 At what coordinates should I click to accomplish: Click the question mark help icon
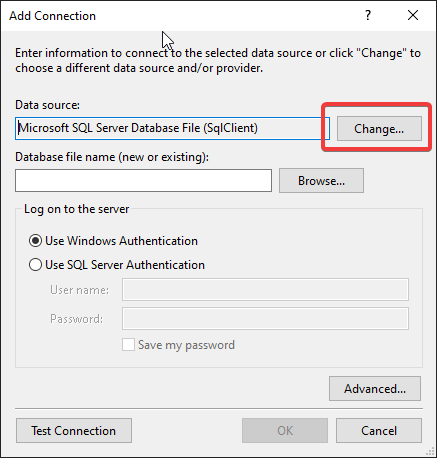[x=368, y=15]
